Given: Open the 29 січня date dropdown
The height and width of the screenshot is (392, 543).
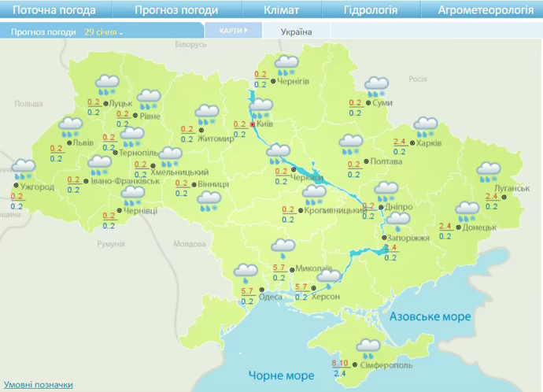Looking at the screenshot, I should [104, 32].
